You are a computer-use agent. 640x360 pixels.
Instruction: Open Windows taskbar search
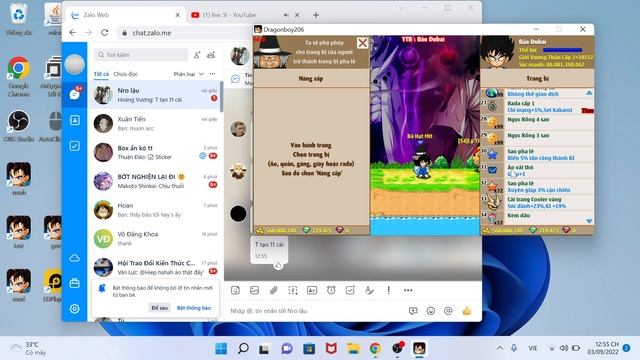point(243,349)
